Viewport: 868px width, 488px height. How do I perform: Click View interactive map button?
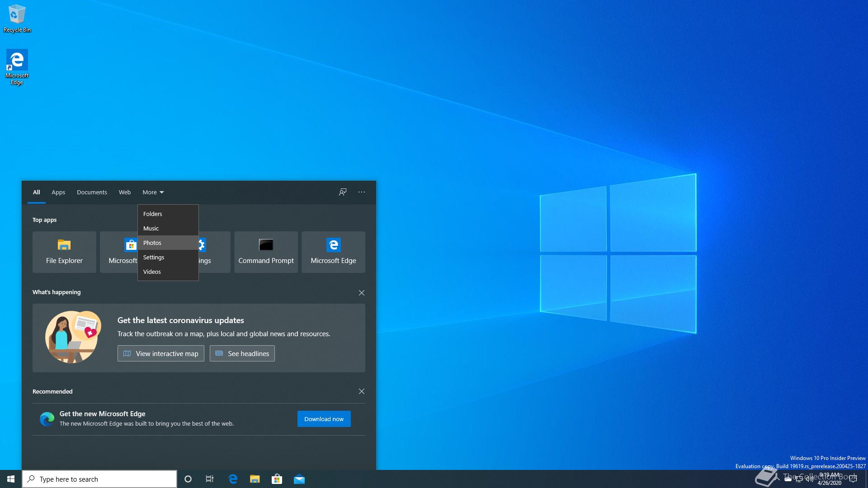[161, 353]
